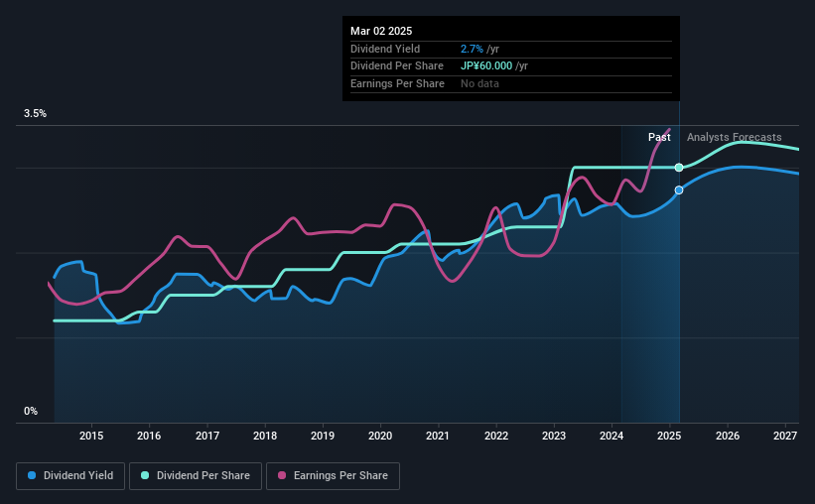Click the blue Dividend Yield legend dot
The image size is (815, 504).
[32, 475]
